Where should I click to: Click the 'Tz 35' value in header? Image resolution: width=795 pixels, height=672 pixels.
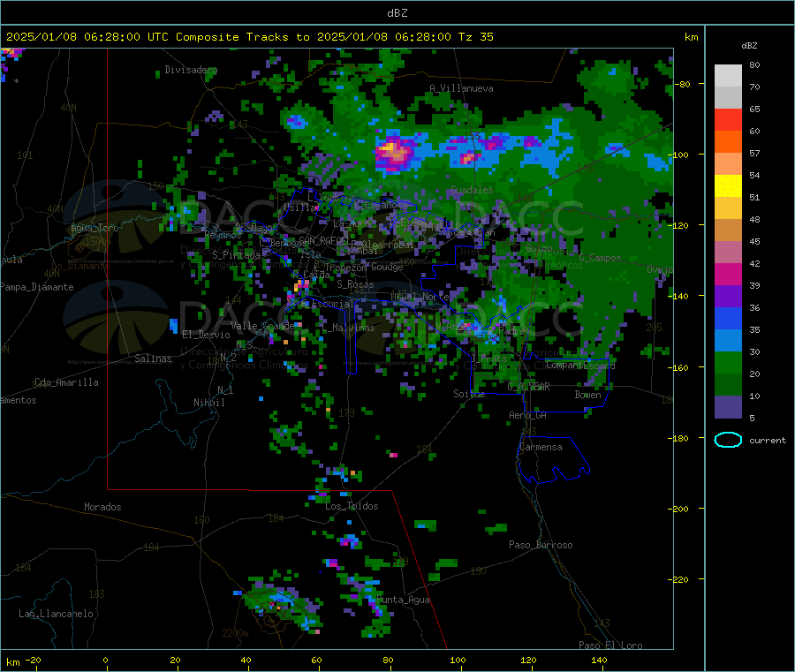click(x=475, y=37)
